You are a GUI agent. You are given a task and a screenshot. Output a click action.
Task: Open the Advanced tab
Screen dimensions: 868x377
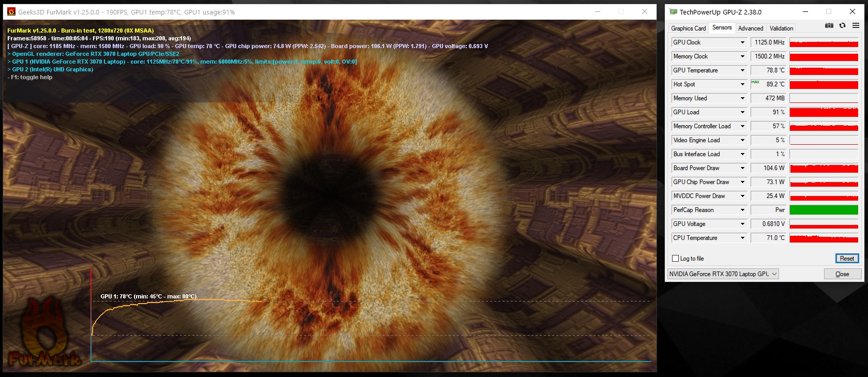(750, 28)
